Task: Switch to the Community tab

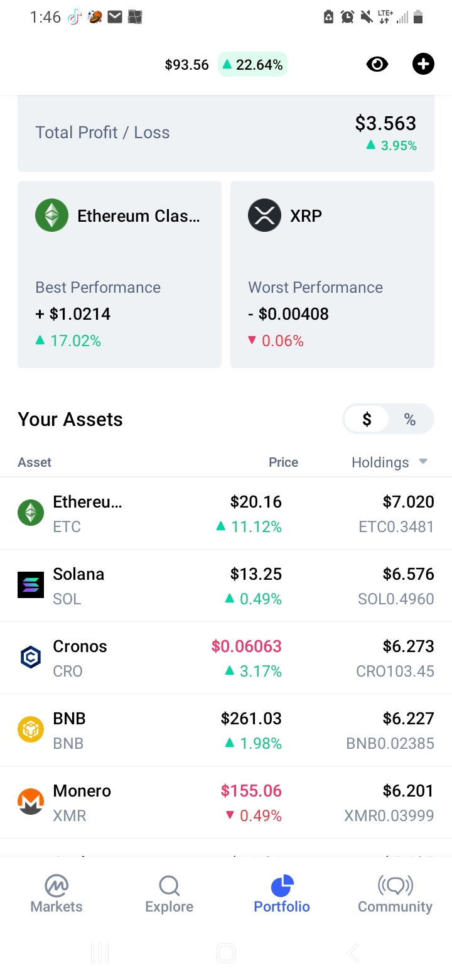Action: point(395,895)
